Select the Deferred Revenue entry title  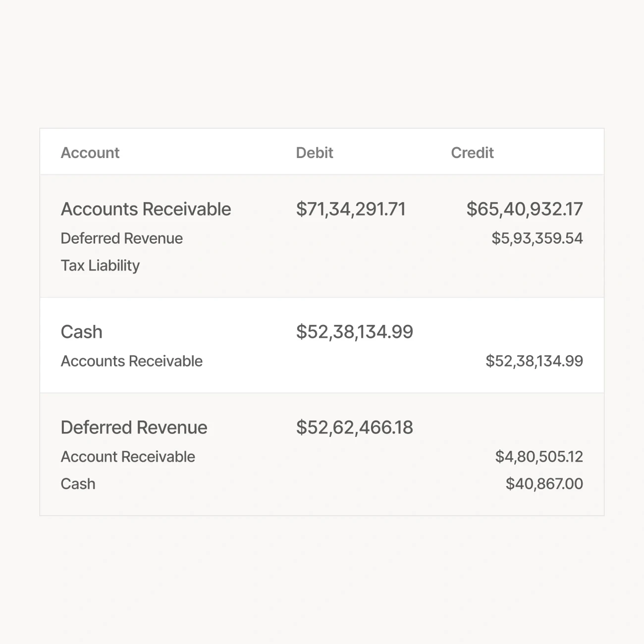134,428
